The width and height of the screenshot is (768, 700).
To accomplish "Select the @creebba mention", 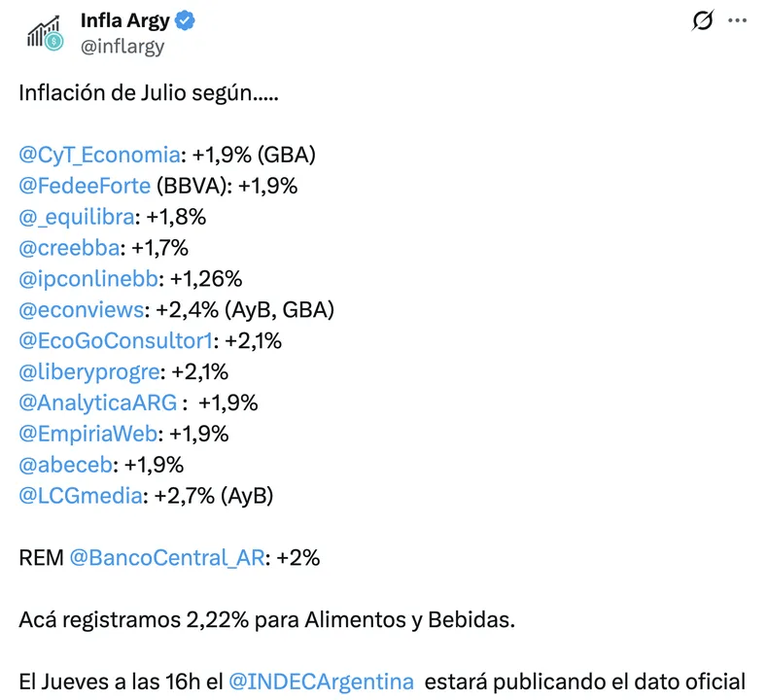I will 69,248.
